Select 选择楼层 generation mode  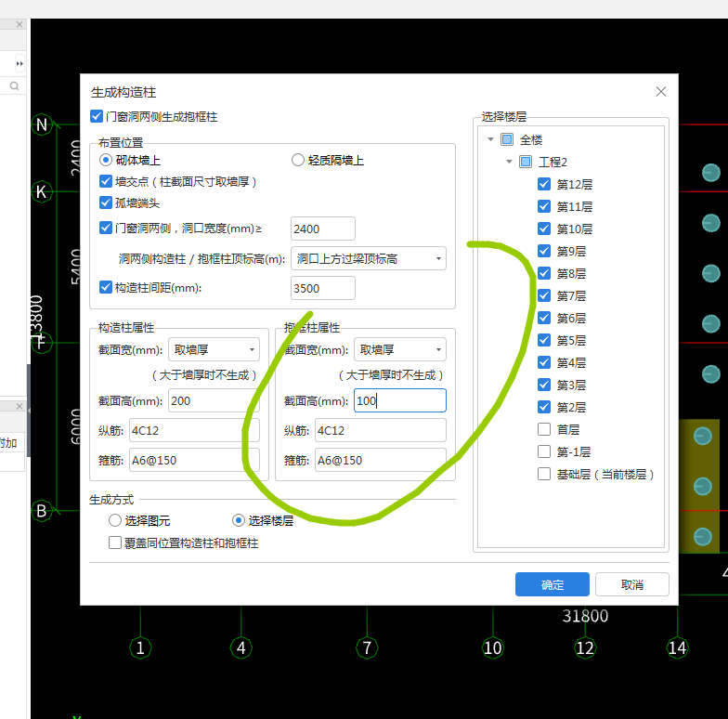pos(238,520)
